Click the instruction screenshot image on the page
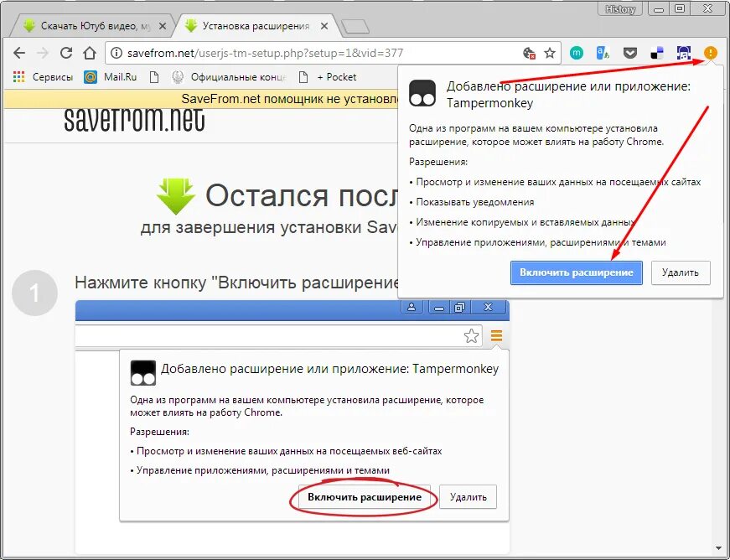This screenshot has height=560, width=730. 292,426
